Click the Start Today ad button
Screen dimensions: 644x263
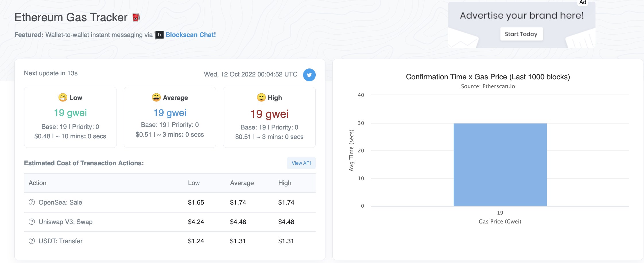pos(521,34)
